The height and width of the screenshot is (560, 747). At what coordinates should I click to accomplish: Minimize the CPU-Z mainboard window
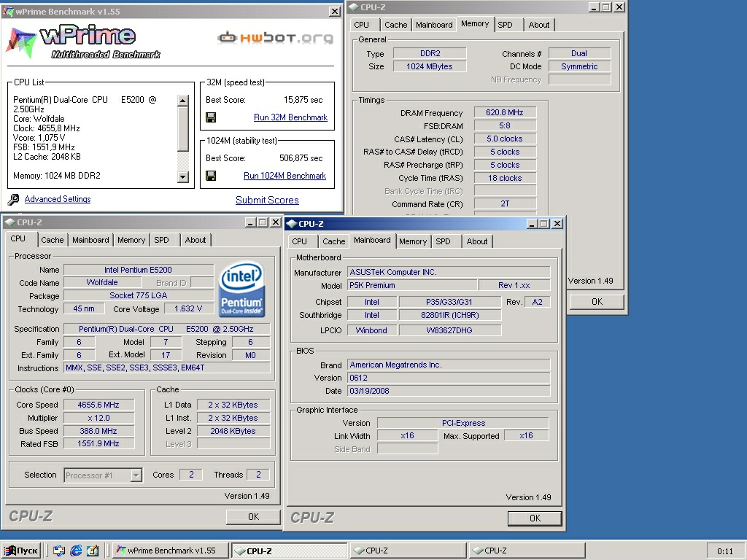(533, 224)
